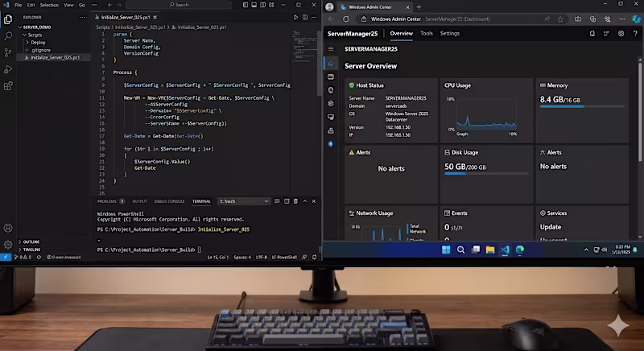Image resolution: width=644 pixels, height=351 pixels.
Task: Open the Manage gear in VS Code activity bar
Action: (8, 245)
